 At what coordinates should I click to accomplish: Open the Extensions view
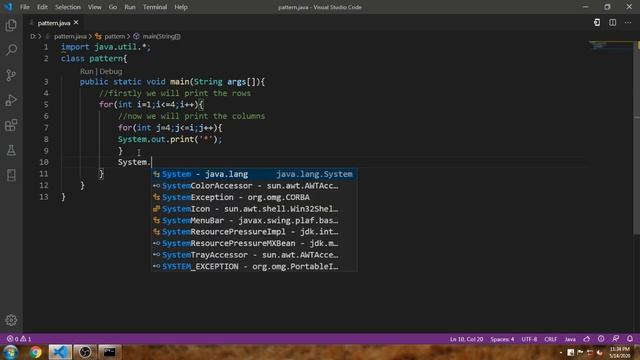click(11, 125)
